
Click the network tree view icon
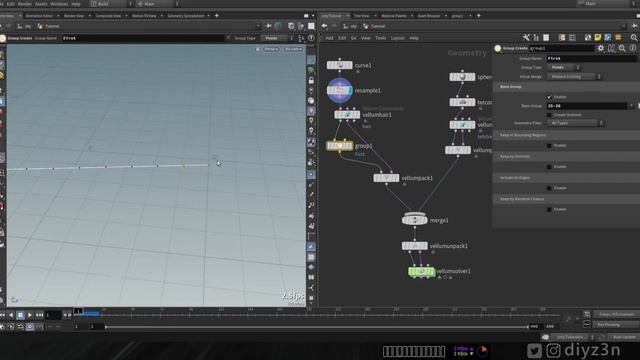point(536,38)
